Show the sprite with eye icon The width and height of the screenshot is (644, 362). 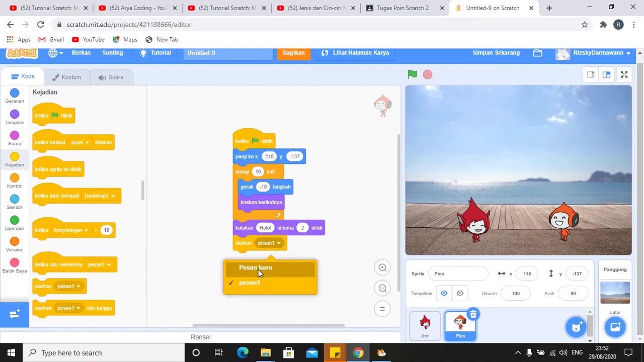(x=444, y=293)
